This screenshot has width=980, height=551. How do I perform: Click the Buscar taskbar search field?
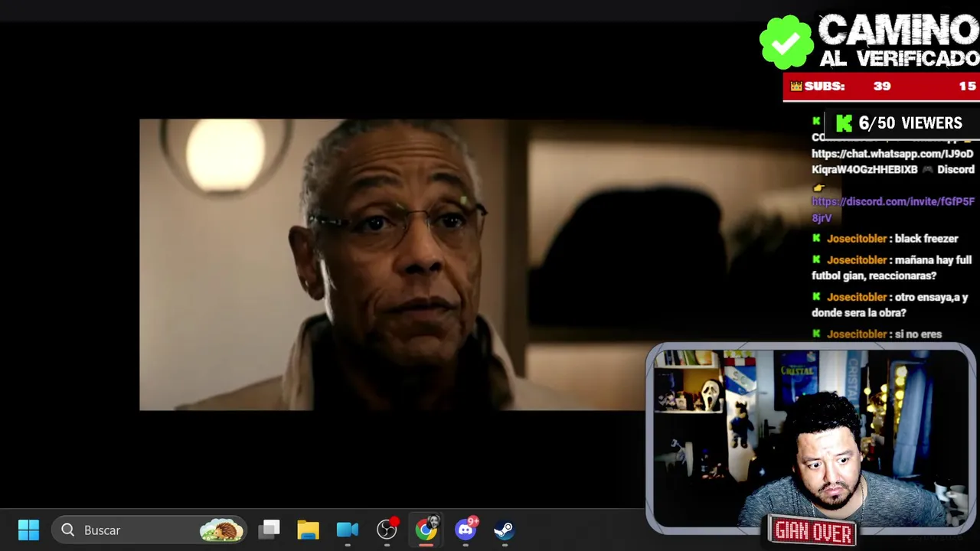(x=149, y=530)
